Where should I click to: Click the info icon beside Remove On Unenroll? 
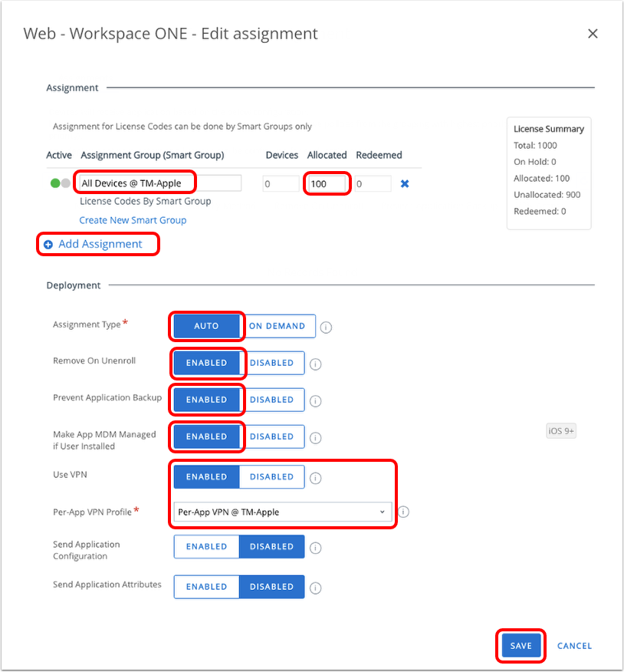pos(315,364)
